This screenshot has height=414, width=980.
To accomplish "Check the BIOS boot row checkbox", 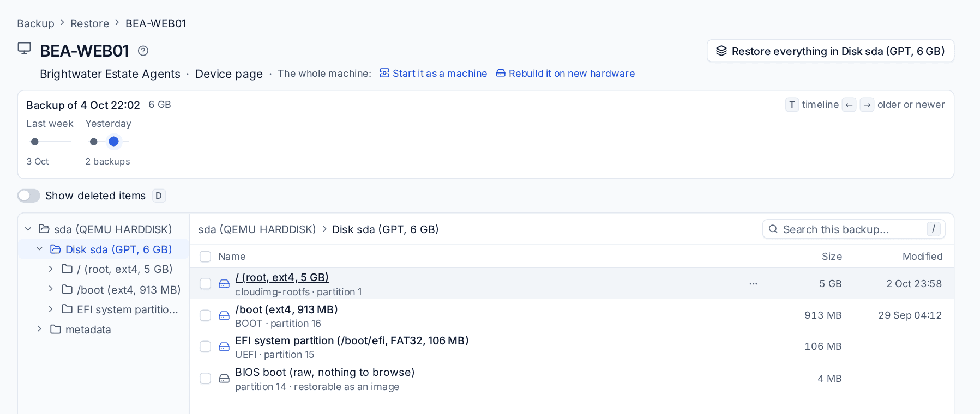I will pos(205,379).
